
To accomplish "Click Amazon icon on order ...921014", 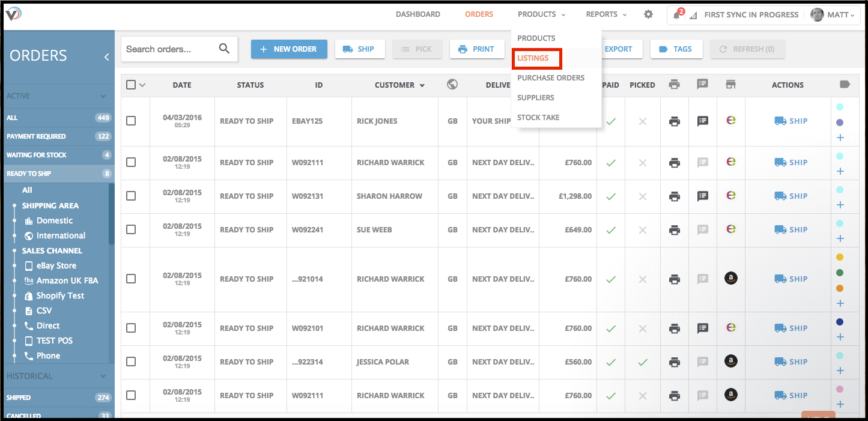I will (730, 279).
